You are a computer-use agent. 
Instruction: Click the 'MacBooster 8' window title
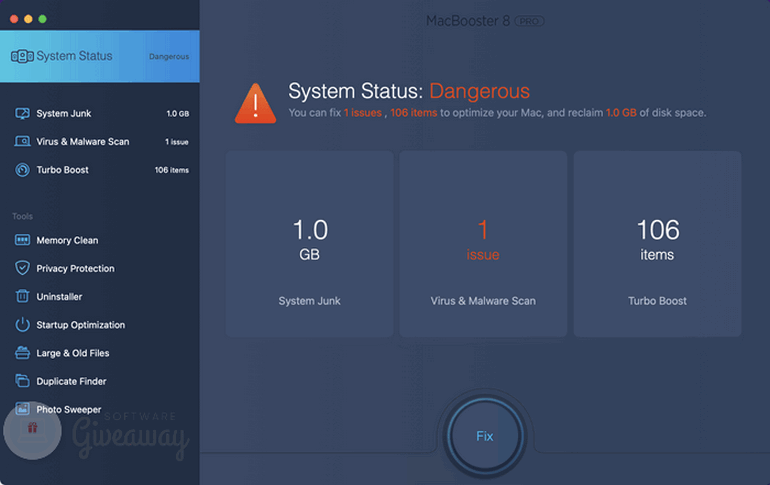tap(468, 21)
